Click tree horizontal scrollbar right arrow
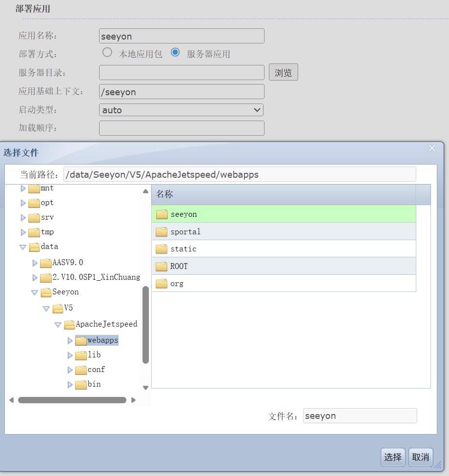This screenshot has height=476, width=449. pyautogui.click(x=133, y=400)
